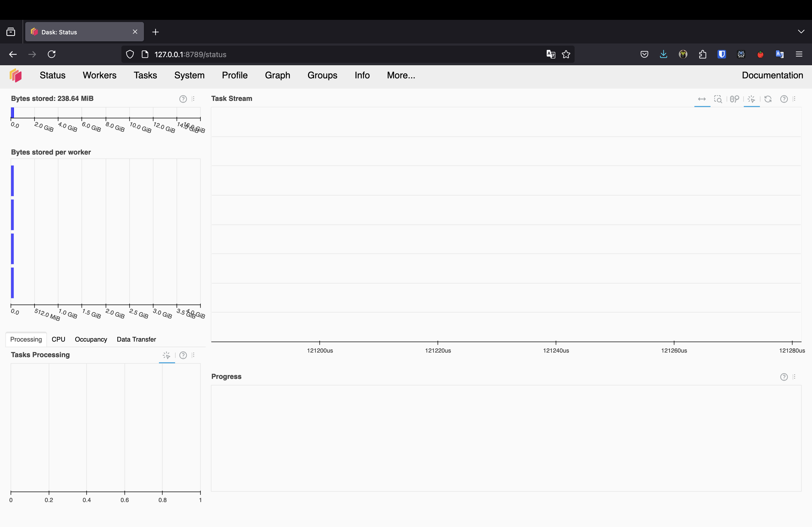Toggle the pan tool in Task Stream

click(x=702, y=99)
